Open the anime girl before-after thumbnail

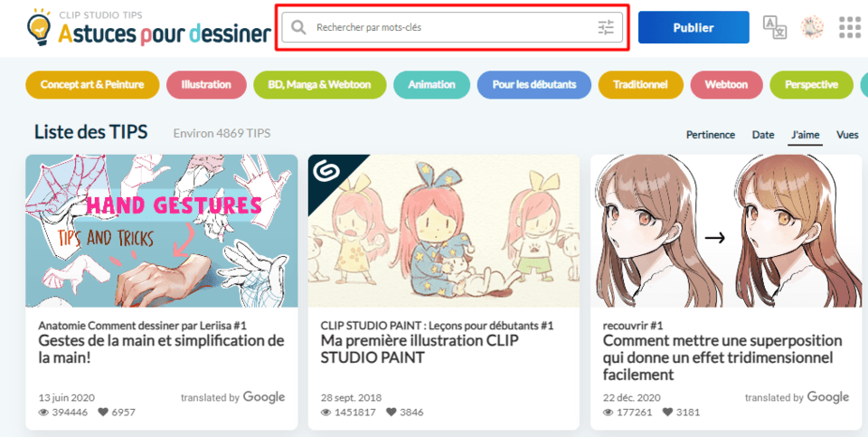pyautogui.click(x=726, y=231)
